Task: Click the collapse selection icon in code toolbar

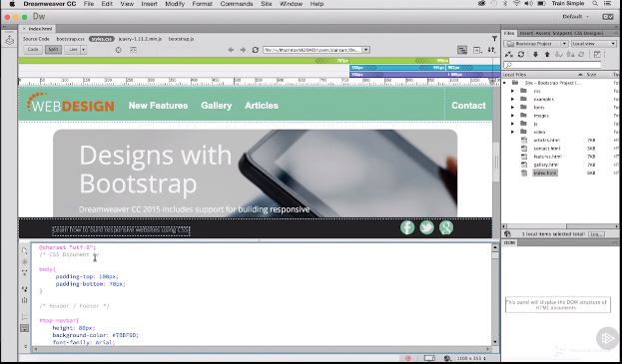Action: tap(25, 273)
